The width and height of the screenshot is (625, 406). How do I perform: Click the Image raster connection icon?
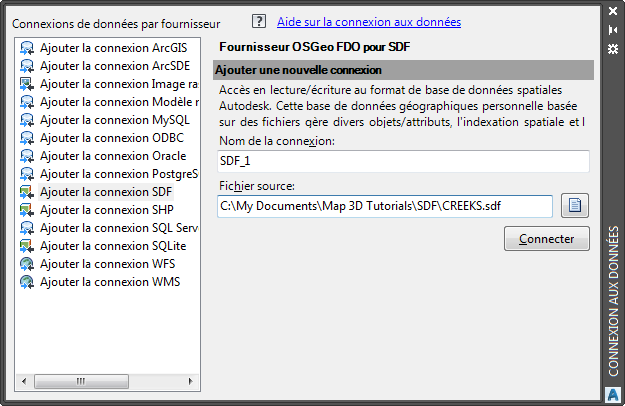27,84
